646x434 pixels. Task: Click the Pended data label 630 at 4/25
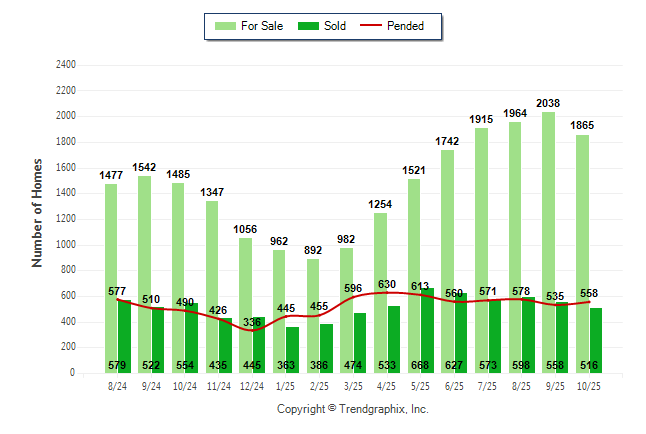pyautogui.click(x=386, y=285)
